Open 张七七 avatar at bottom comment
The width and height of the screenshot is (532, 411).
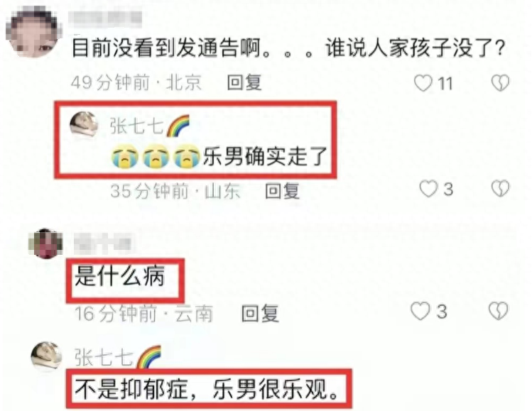[46, 357]
